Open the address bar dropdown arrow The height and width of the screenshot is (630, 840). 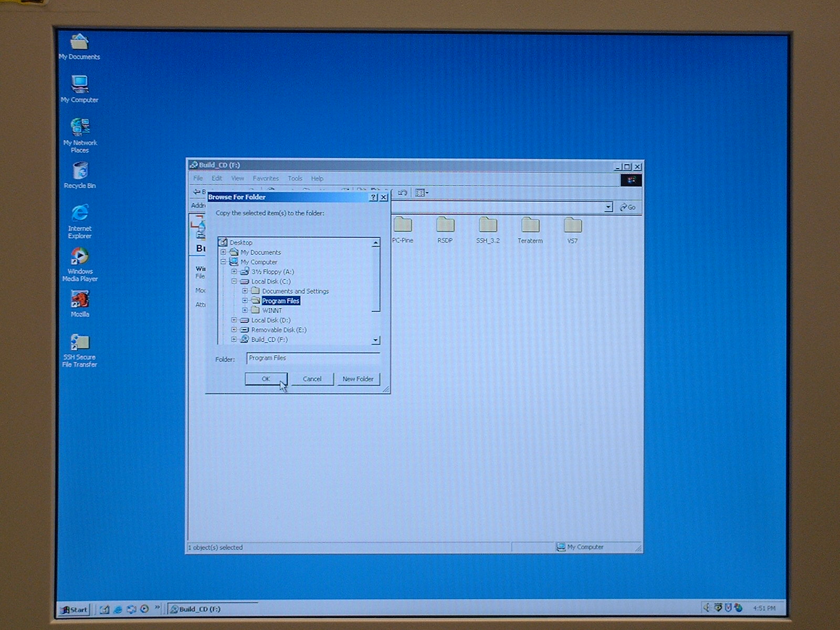tap(608, 207)
